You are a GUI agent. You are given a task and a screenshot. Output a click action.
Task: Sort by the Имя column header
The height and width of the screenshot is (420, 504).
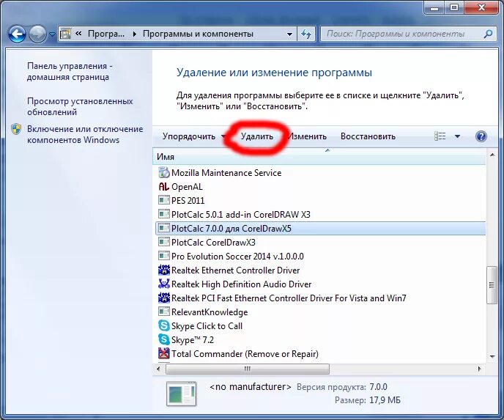(x=319, y=157)
